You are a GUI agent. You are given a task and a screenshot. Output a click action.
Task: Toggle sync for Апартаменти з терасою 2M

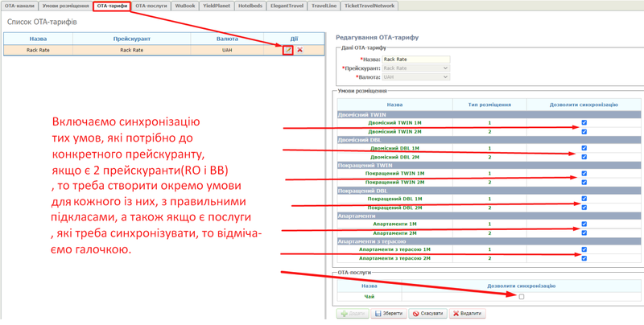584,258
